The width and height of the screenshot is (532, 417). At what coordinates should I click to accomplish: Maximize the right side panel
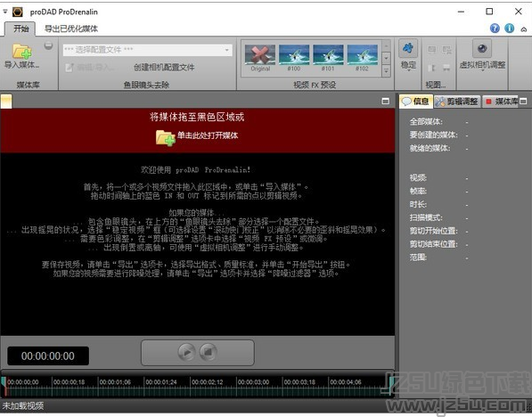[x=523, y=101]
